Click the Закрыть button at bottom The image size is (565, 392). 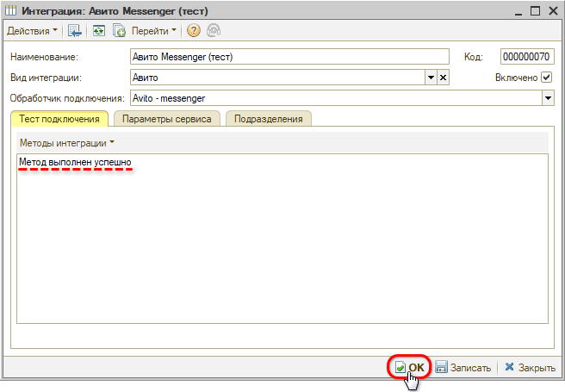tap(530, 368)
